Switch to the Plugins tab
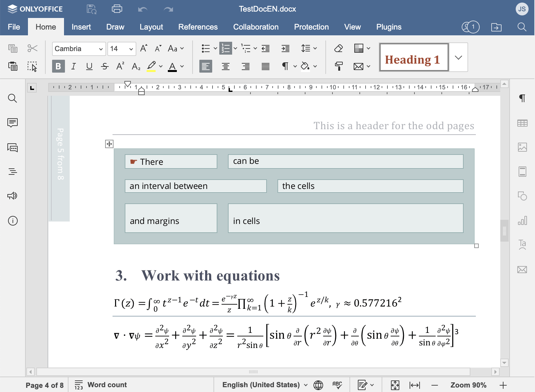The height and width of the screenshot is (392, 535). pos(389,27)
